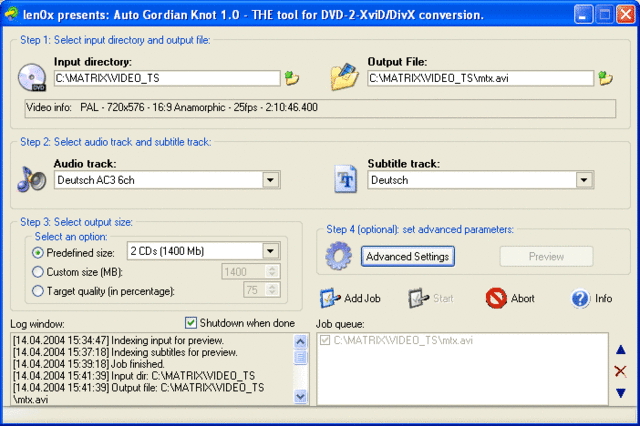The height and width of the screenshot is (426, 640).
Task: Click the output file folder film icon
Action: tap(344, 76)
